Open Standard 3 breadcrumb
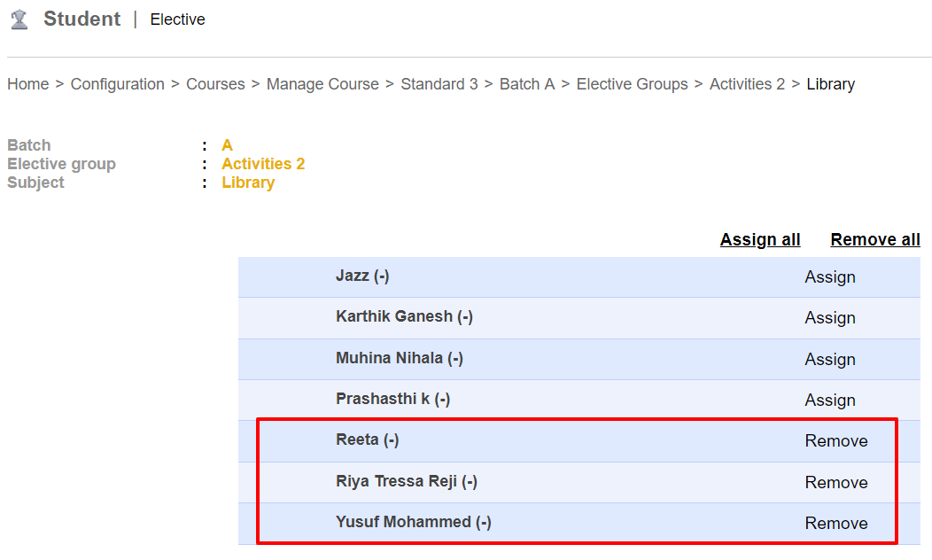The height and width of the screenshot is (560, 932). (439, 84)
